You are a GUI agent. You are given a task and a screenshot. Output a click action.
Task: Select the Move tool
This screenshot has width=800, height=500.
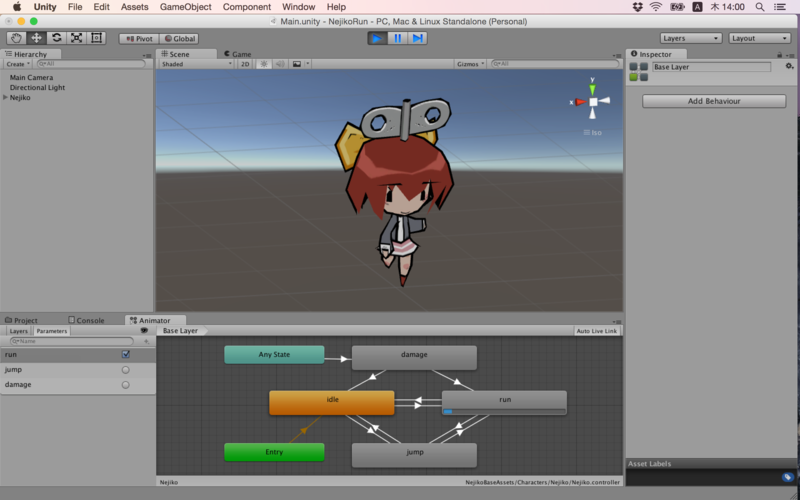point(36,38)
